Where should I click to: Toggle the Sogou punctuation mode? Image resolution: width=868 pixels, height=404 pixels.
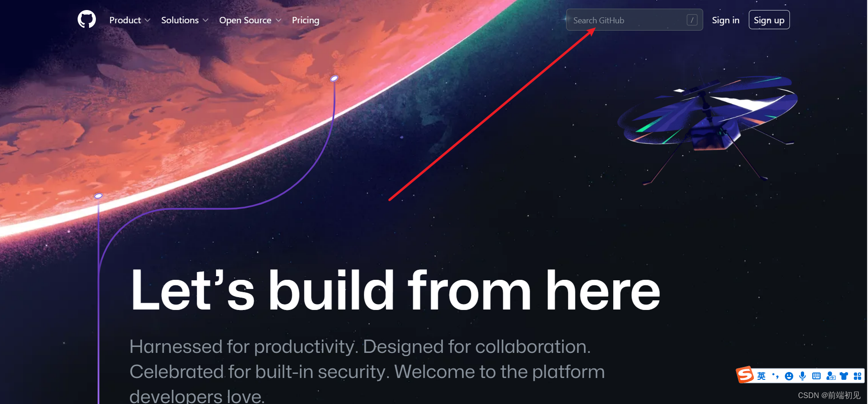tap(775, 376)
